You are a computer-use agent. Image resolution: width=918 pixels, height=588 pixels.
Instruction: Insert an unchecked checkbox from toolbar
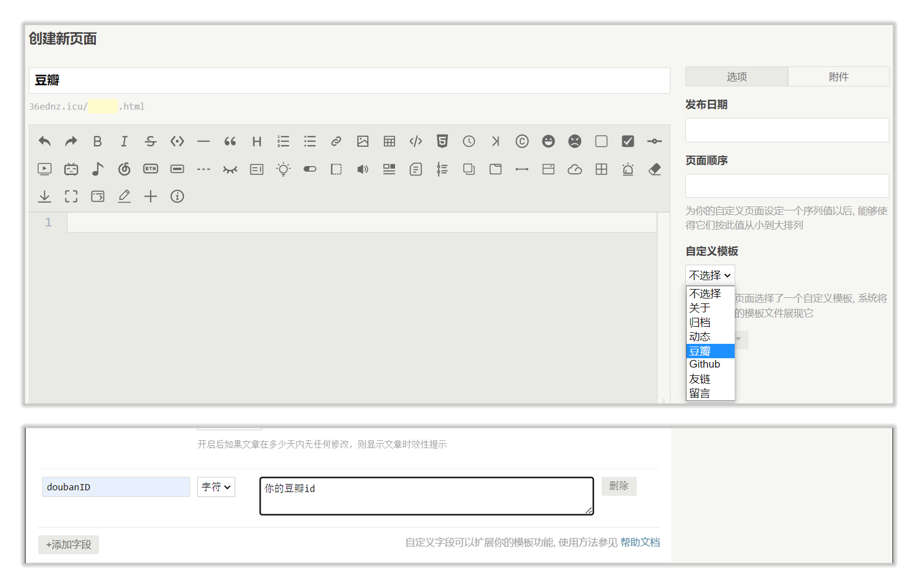(601, 142)
